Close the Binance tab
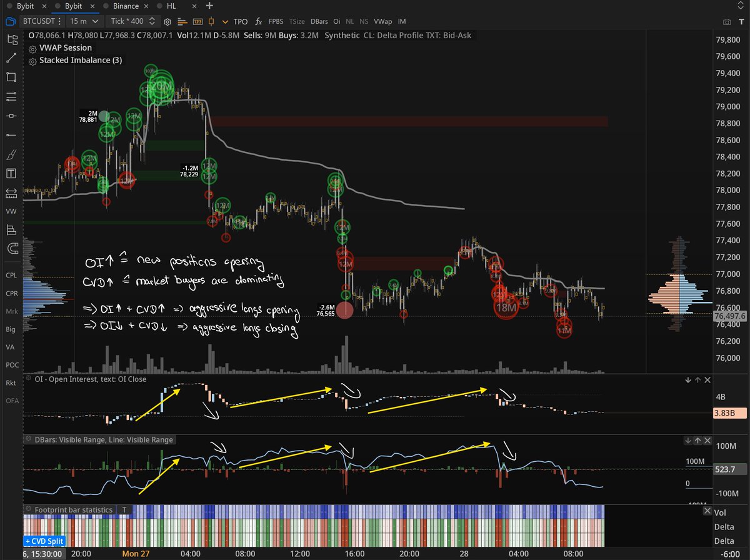The height and width of the screenshot is (560, 750). coord(147,5)
